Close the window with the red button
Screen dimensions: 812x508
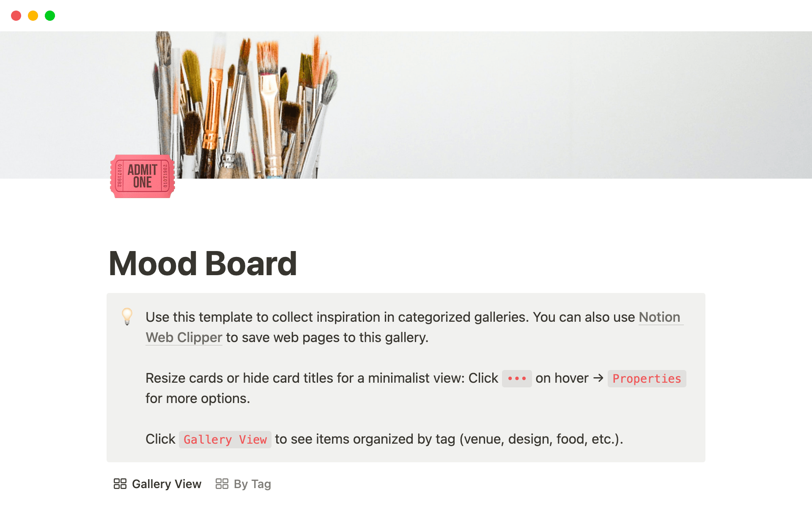[x=16, y=16]
